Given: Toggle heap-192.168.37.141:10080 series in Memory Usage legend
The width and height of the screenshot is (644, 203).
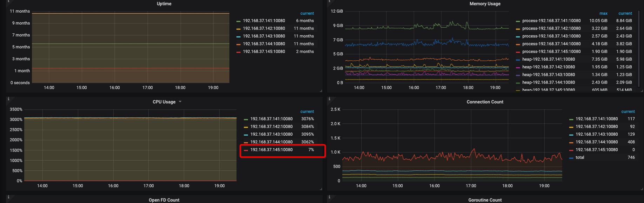Looking at the screenshot, I should click(548, 59).
